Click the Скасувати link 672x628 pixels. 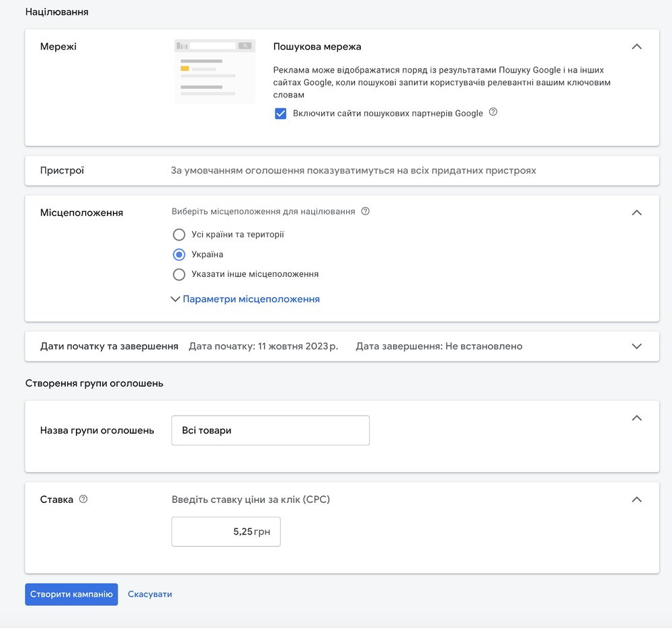(150, 594)
